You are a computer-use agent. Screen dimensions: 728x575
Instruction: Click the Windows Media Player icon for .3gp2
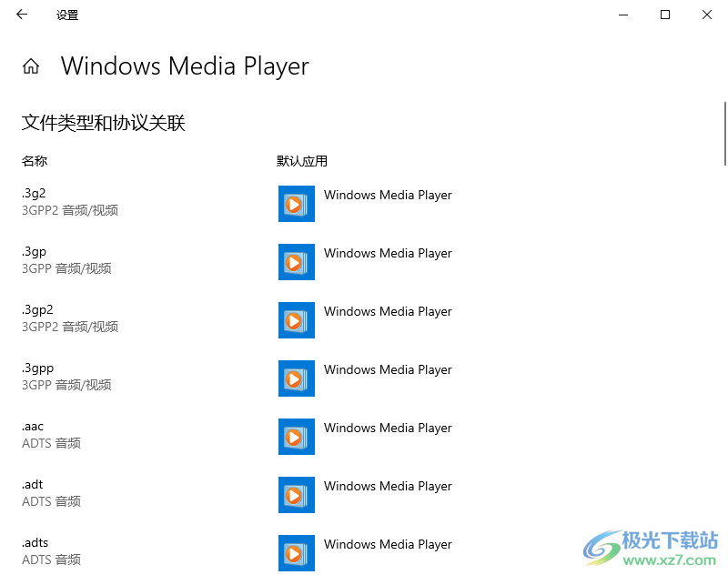pyautogui.click(x=297, y=320)
